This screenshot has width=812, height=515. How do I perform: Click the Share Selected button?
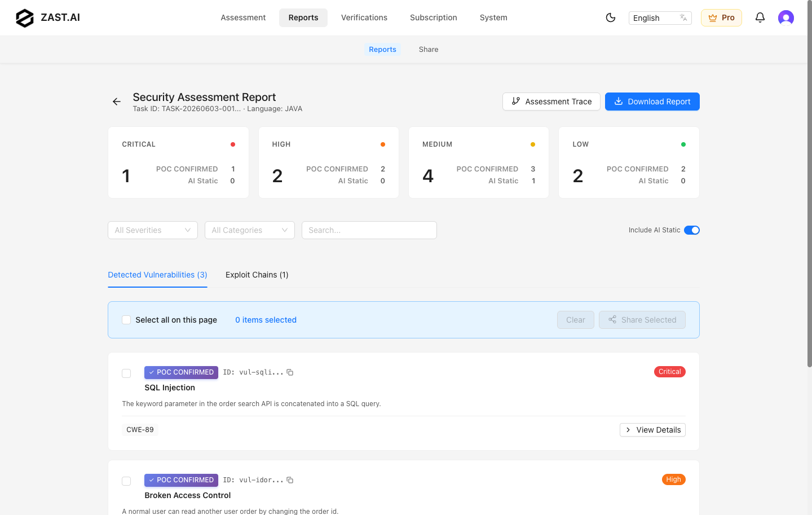[x=642, y=320]
